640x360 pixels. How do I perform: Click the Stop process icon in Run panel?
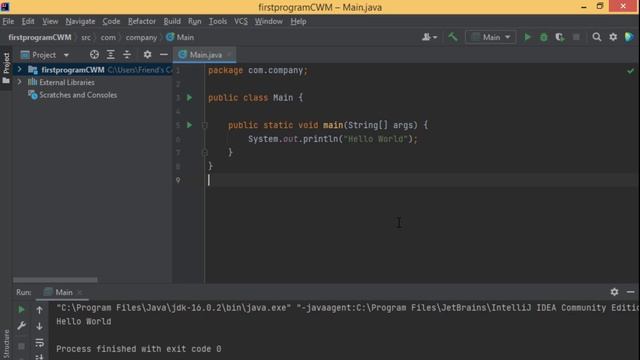pyautogui.click(x=21, y=347)
